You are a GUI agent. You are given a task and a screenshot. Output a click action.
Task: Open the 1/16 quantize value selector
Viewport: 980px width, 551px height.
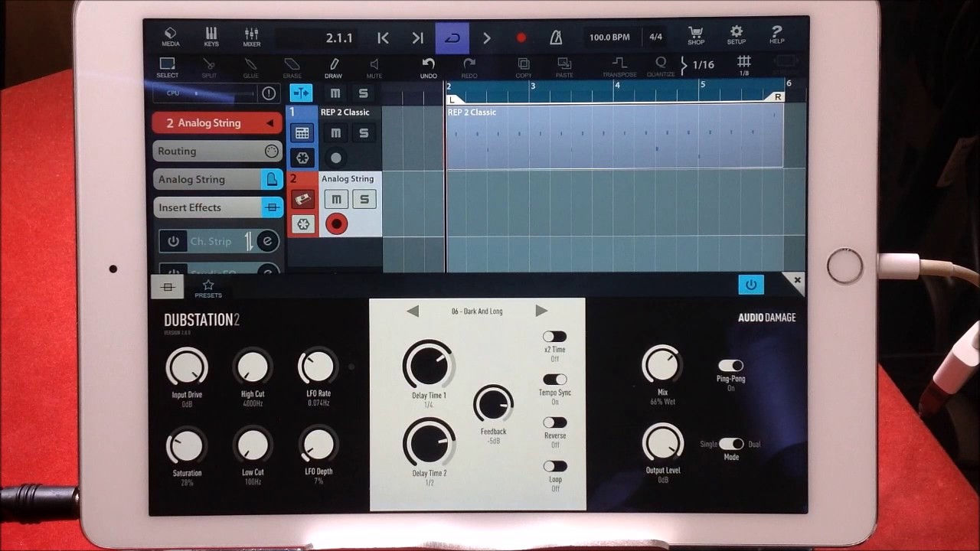pyautogui.click(x=698, y=65)
